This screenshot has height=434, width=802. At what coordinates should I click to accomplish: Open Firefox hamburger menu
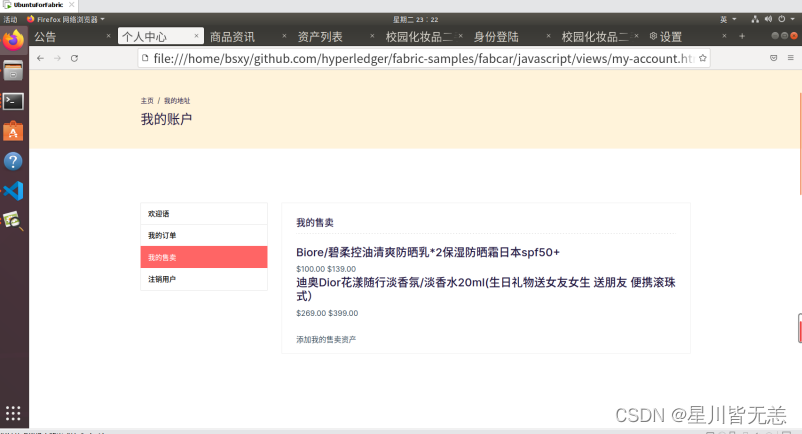[x=791, y=58]
